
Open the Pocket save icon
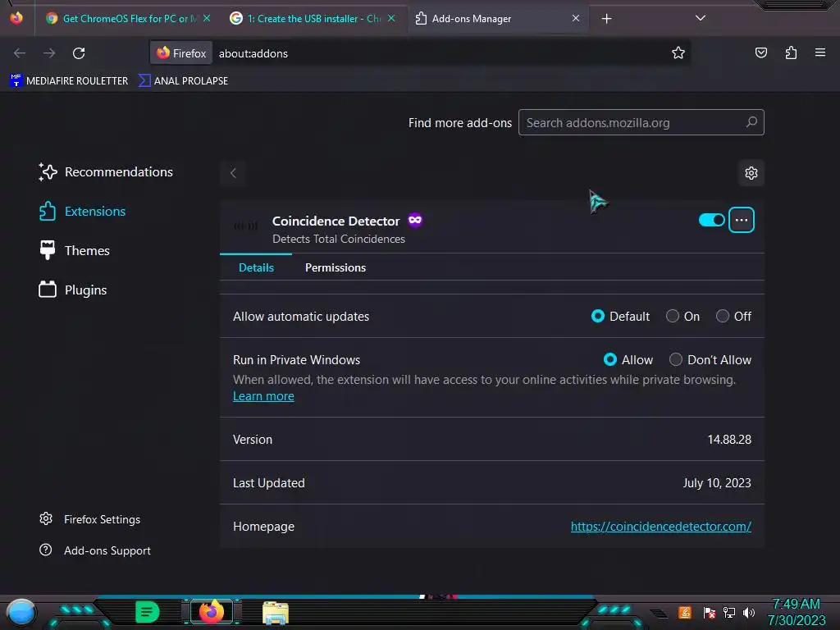pos(760,52)
